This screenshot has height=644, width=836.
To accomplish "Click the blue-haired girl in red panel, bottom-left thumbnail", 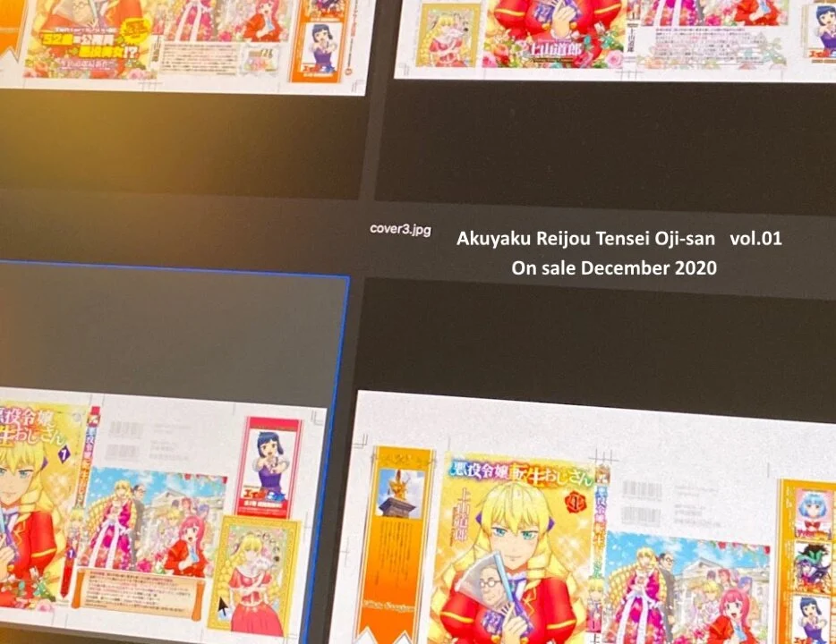I will [x=268, y=465].
